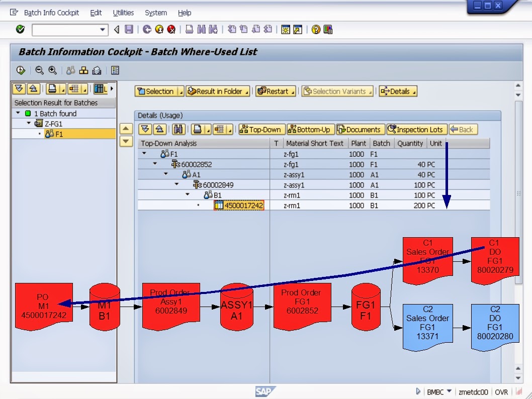Click the OVR insert mode indicator

coord(501,392)
